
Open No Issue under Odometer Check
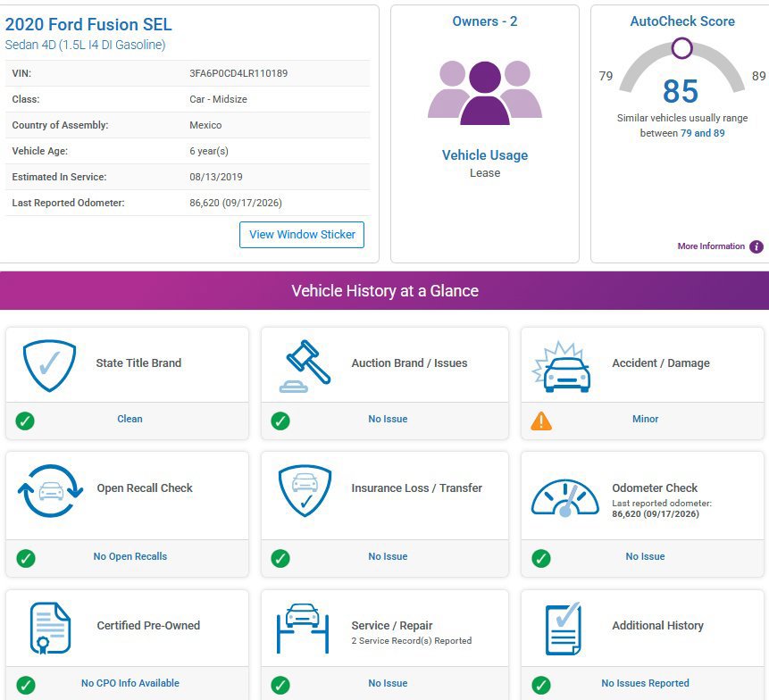(x=646, y=556)
